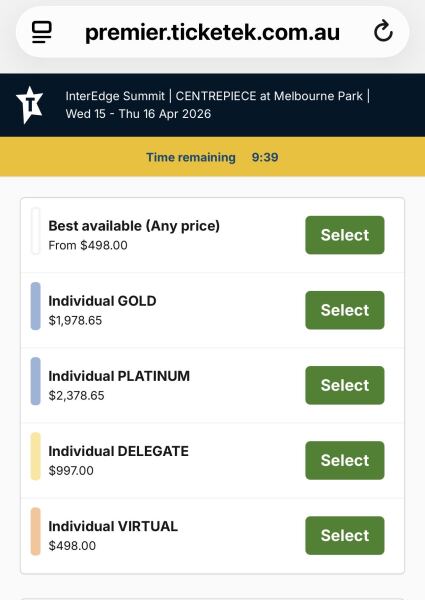Select Best available (Any price) tickets
Image resolution: width=425 pixels, height=600 pixels.
tap(345, 235)
